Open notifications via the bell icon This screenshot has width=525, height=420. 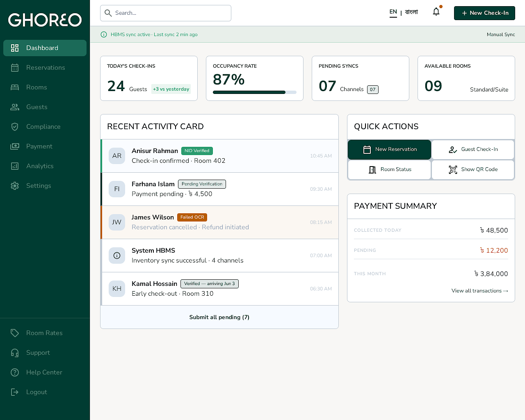[x=436, y=12]
